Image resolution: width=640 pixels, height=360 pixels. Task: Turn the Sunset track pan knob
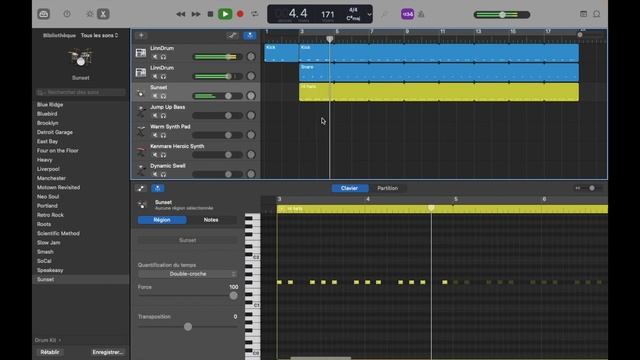[251, 96]
